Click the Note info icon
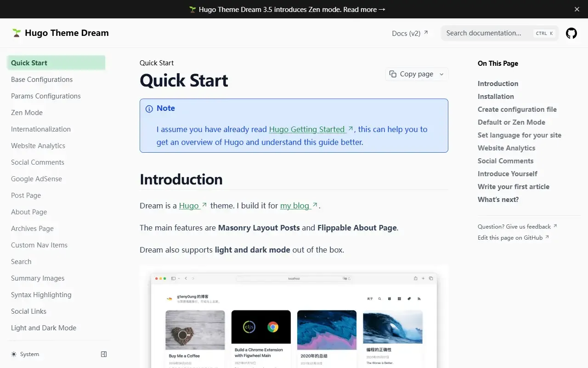588x368 pixels. pyautogui.click(x=149, y=109)
